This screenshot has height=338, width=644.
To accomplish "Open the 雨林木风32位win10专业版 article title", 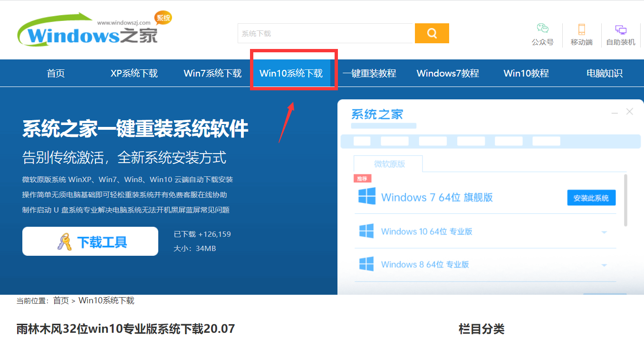I will point(125,328).
